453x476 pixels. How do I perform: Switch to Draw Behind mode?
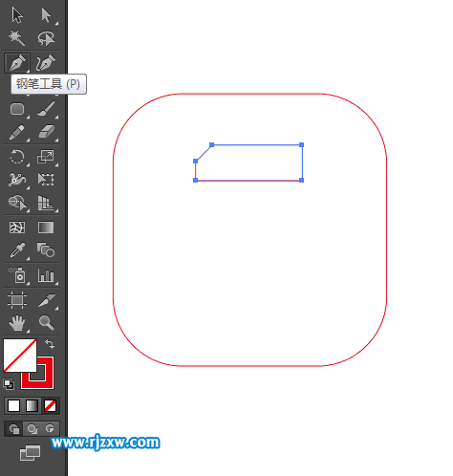pos(32,429)
